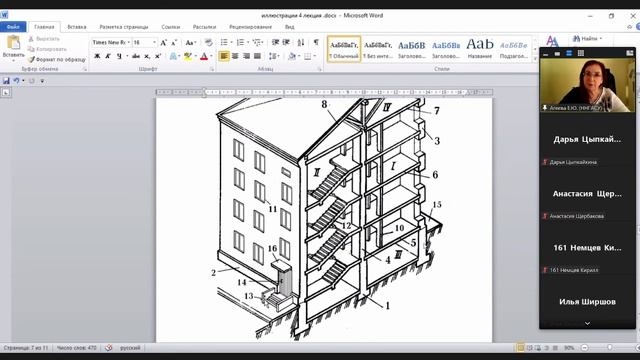Click the Clear Formatting eraser icon

[209, 42]
